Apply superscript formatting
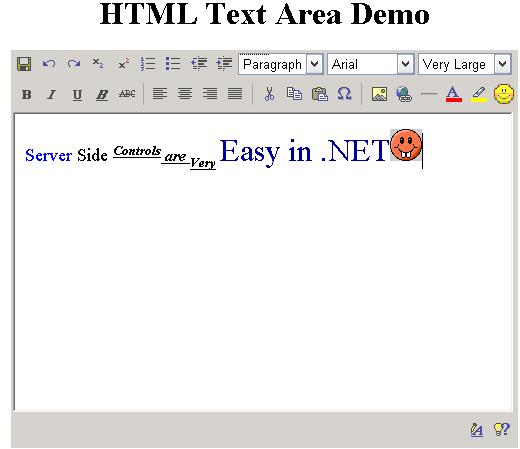520x449 pixels. point(123,64)
